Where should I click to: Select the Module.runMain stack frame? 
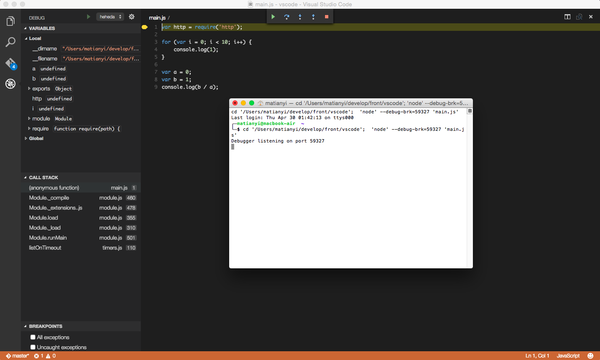(x=81, y=238)
